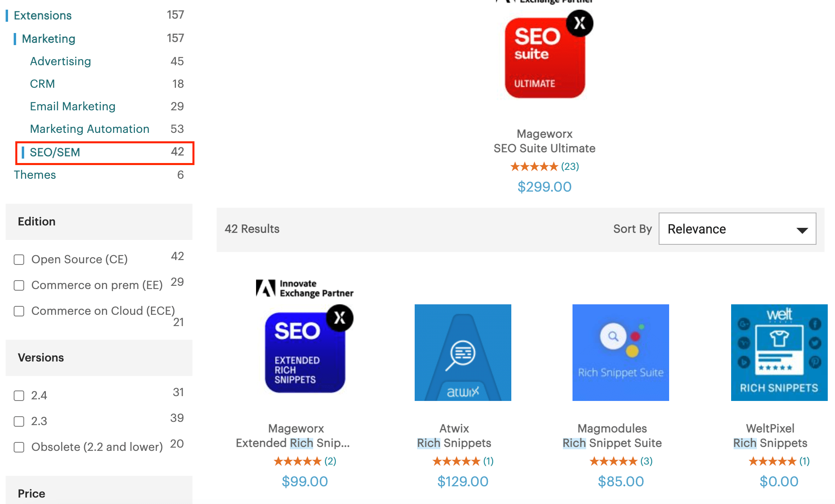Screen dimensions: 835x504
Task: Check the Commerce on prem (EE) filter
Action: [x=19, y=285]
